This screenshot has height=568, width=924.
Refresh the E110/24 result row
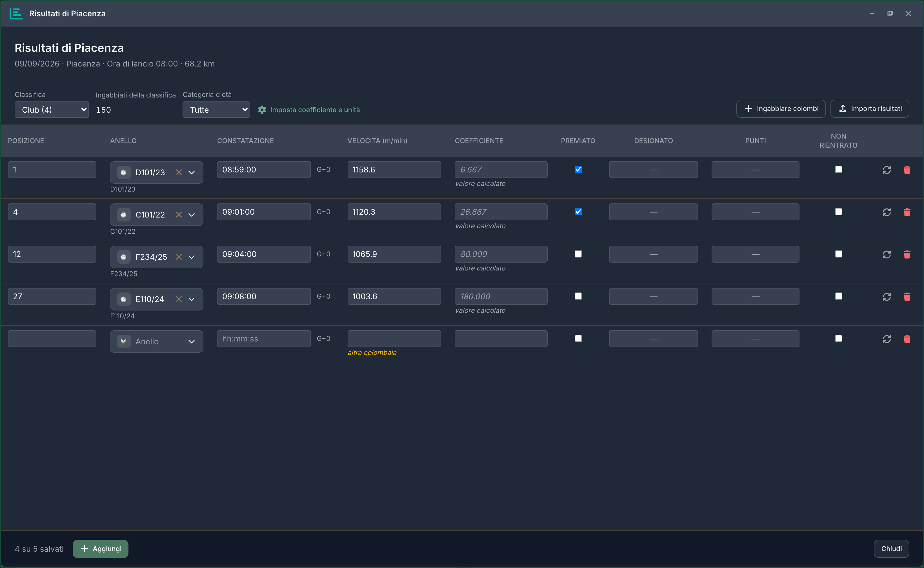[x=887, y=297]
